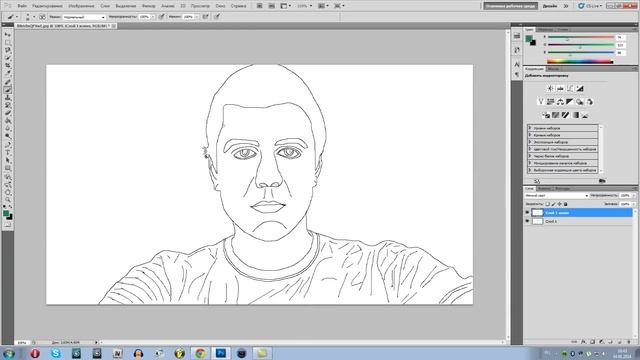
Task: Add a Color Balance adjustment
Action: click(560, 102)
